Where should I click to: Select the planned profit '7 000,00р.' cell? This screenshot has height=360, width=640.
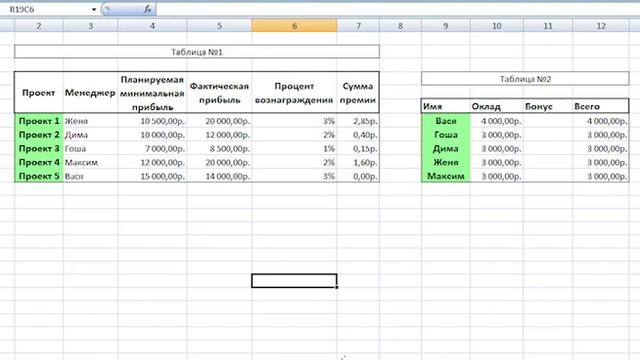tap(153, 149)
